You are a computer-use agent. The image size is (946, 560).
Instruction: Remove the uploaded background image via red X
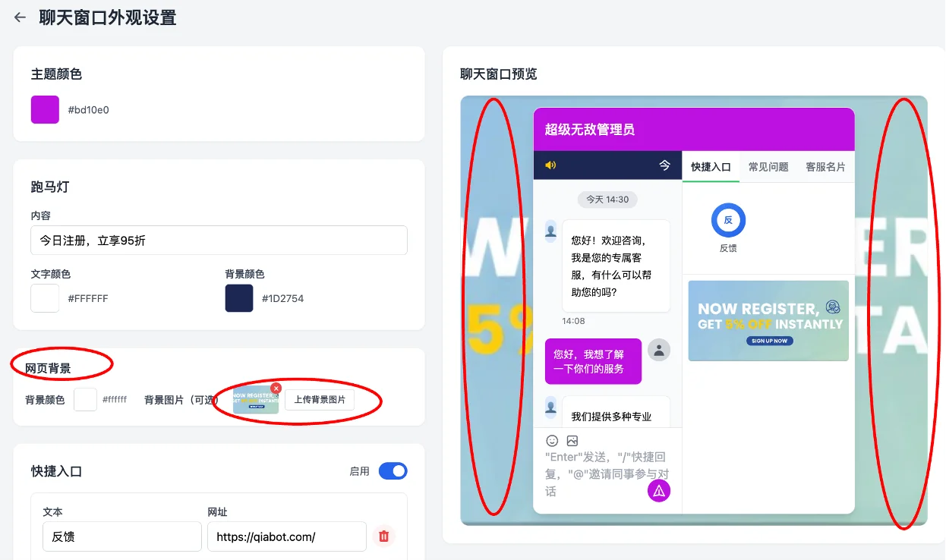[275, 388]
